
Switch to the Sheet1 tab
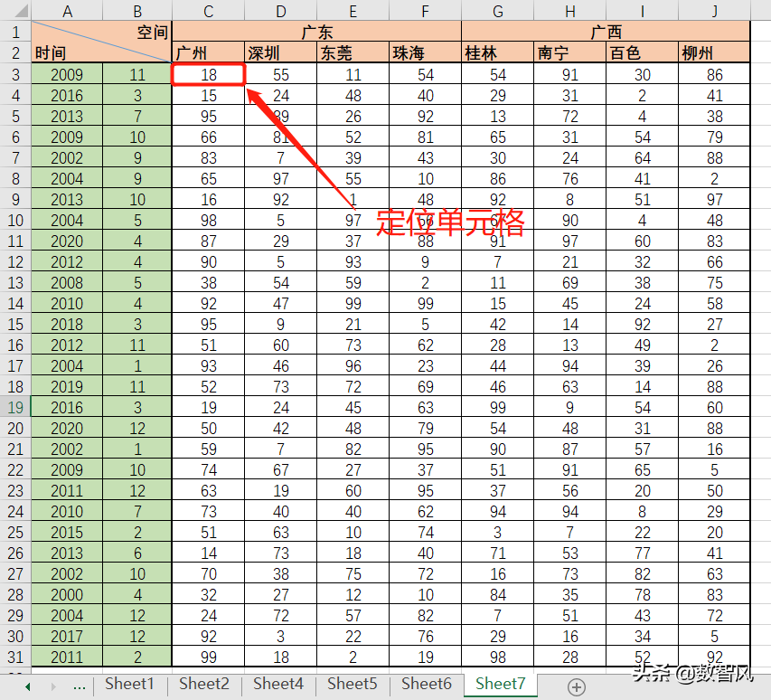tap(129, 685)
